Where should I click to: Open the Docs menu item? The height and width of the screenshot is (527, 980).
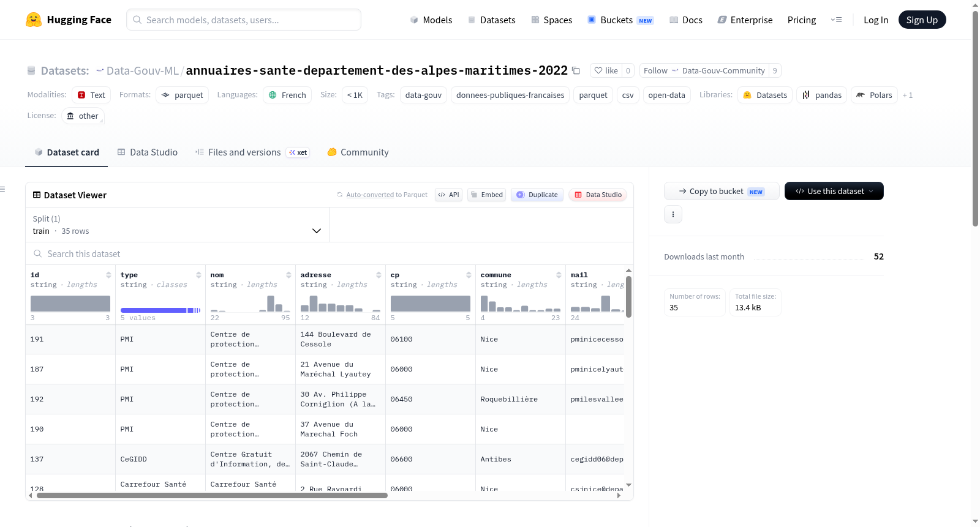point(685,20)
